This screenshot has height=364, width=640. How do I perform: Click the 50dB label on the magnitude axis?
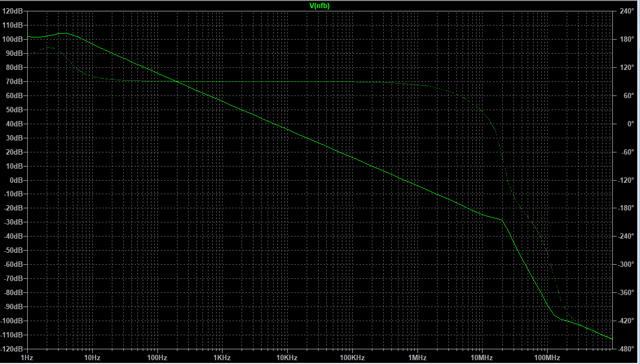pos(14,110)
